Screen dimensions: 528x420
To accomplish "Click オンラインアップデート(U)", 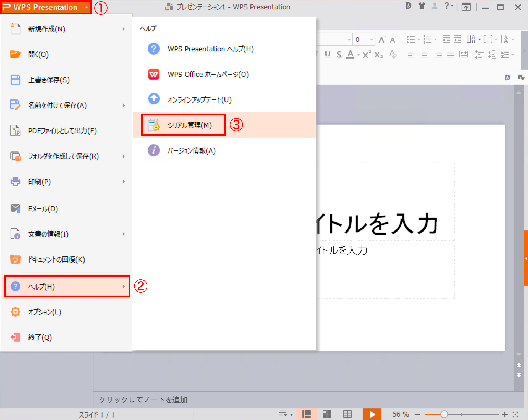I will 224,100.
